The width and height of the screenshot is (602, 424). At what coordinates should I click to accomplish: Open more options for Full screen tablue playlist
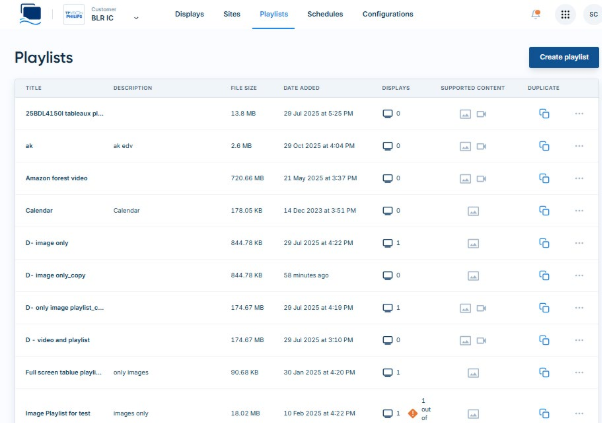tap(579, 373)
